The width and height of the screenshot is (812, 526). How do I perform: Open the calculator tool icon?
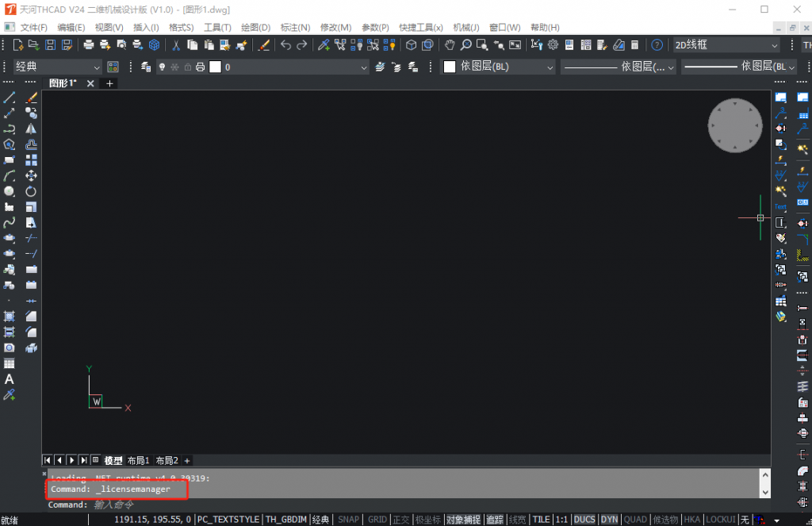pos(634,45)
